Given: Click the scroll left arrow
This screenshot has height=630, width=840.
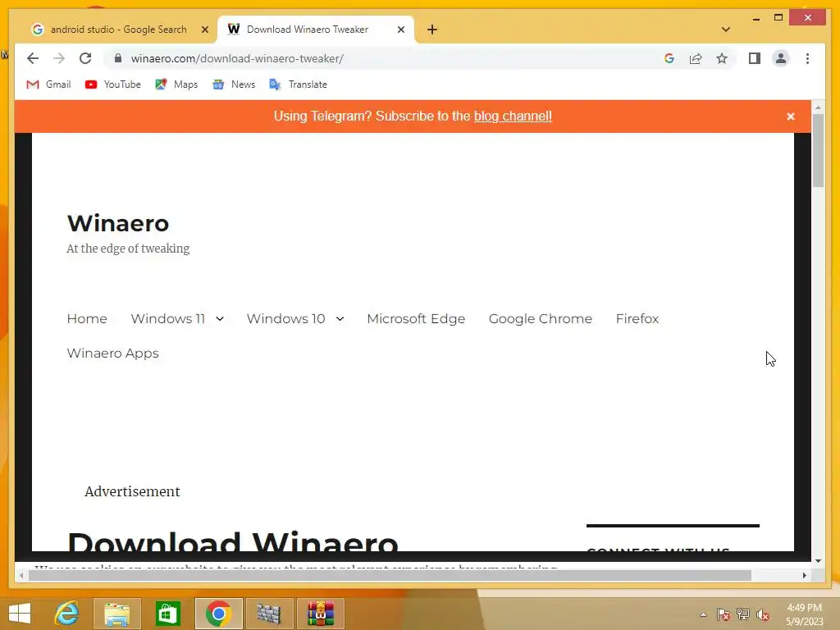Looking at the screenshot, I should [21, 575].
